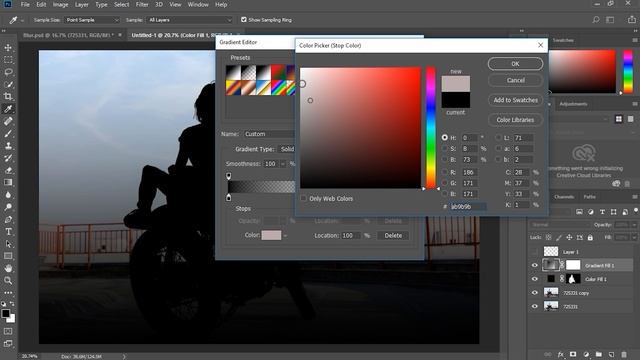Select the Rectangle shape tool
Image resolution: width=640 pixels, height=360 pixels.
click(8, 256)
